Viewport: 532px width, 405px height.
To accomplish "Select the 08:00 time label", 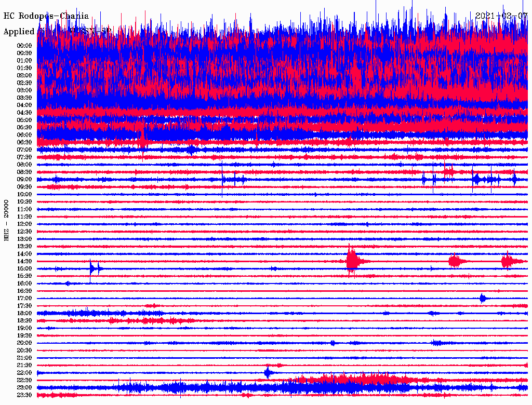I will (24, 165).
